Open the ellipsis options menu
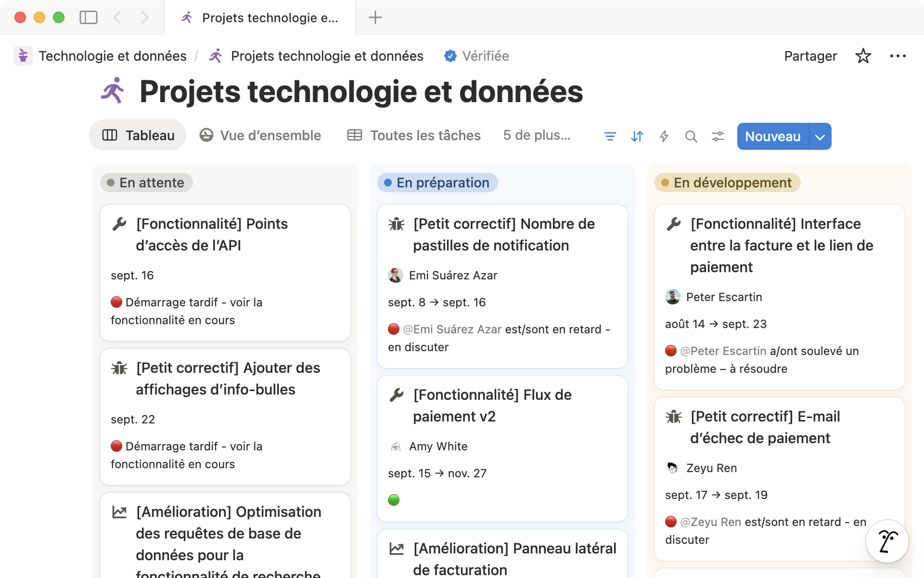 tap(898, 56)
